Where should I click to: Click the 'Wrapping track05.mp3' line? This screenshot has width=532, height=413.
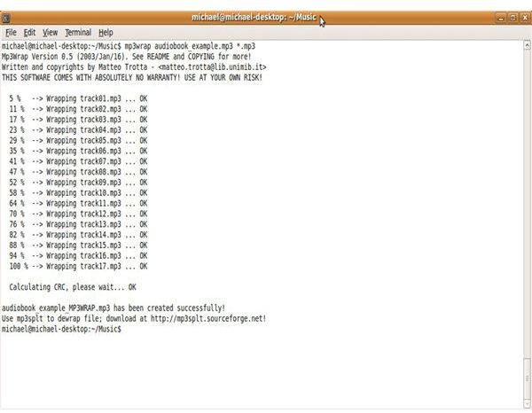click(78, 141)
